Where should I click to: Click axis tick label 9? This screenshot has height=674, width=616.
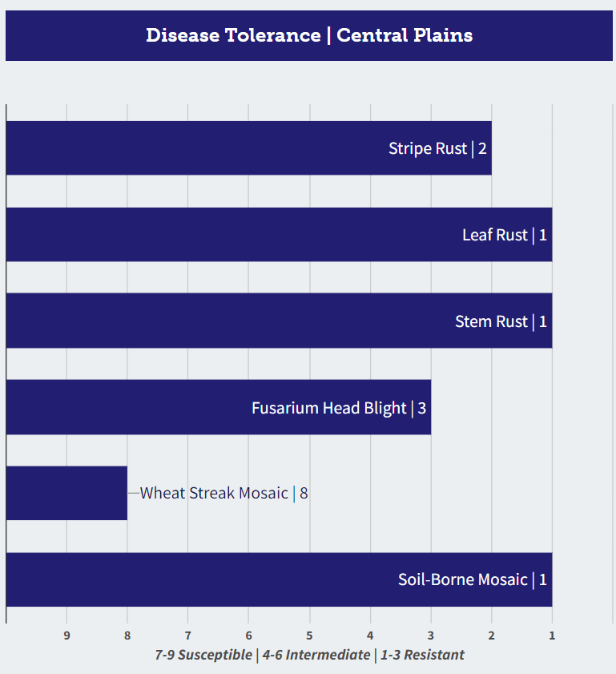(66, 636)
